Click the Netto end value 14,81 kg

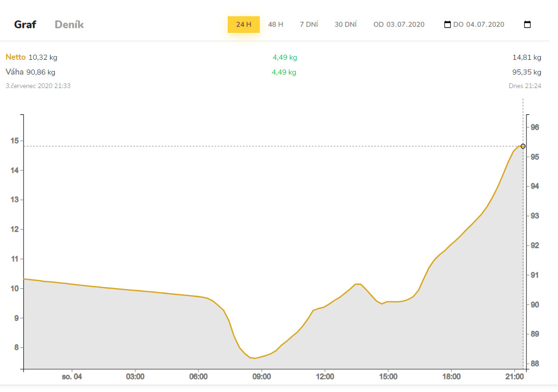[x=527, y=57]
